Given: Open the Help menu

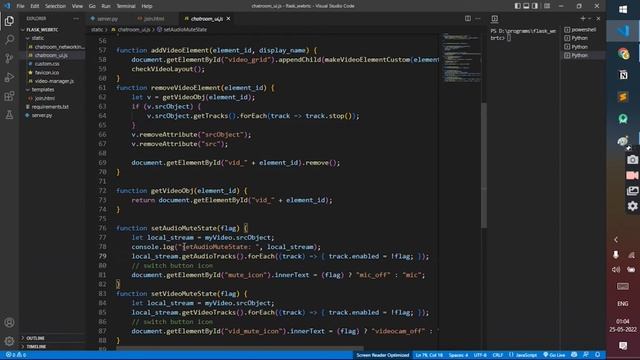Looking at the screenshot, I should (x=147, y=6).
